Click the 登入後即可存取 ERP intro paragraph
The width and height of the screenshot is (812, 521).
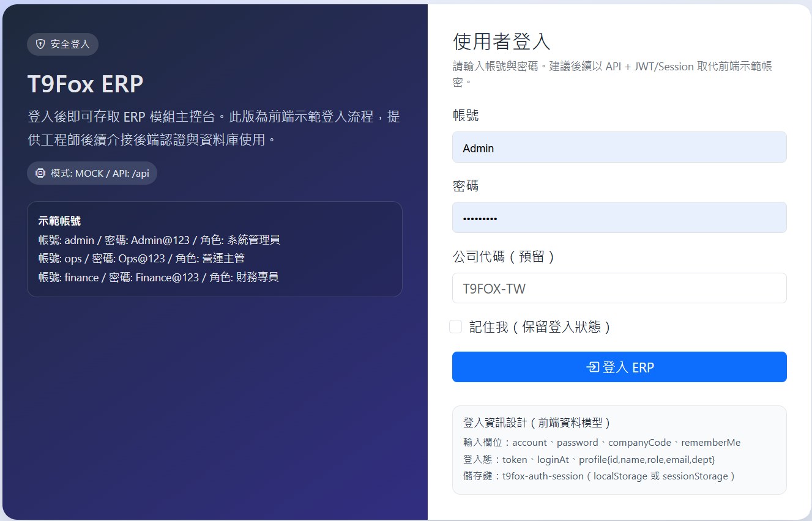[214, 128]
